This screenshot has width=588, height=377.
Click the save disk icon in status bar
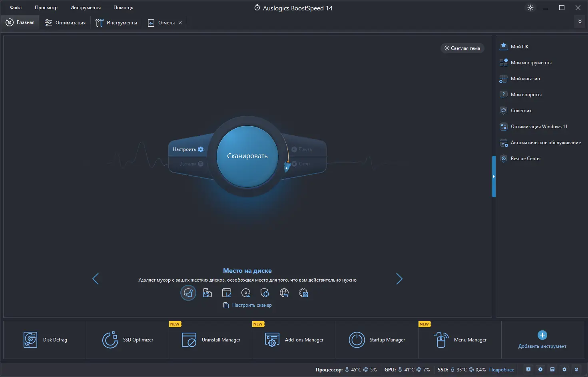[x=552, y=369]
